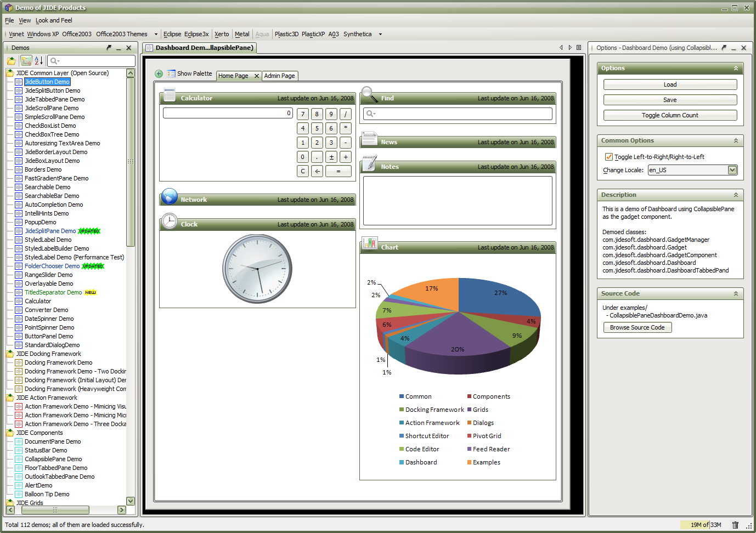Float the Options panel
This screenshot has height=533, width=756.
coord(724,48)
